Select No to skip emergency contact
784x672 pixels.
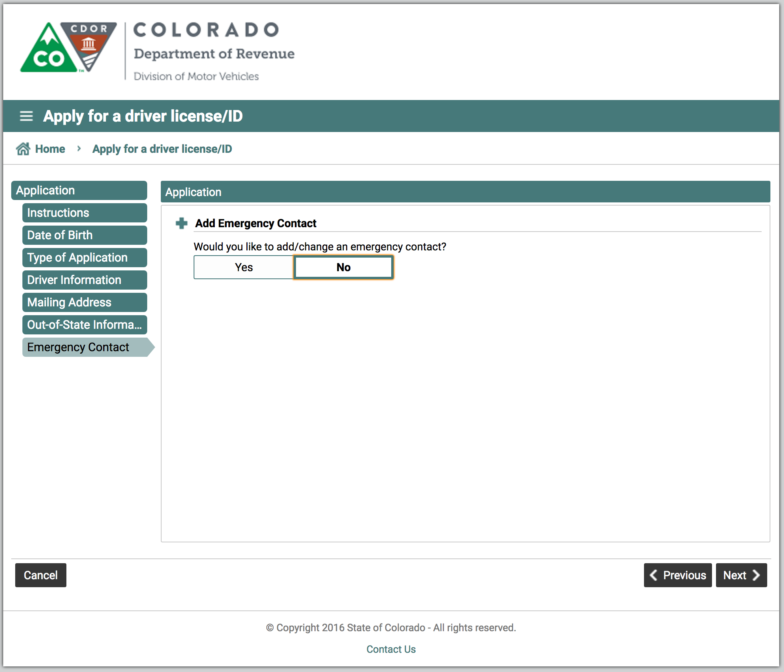[343, 267]
